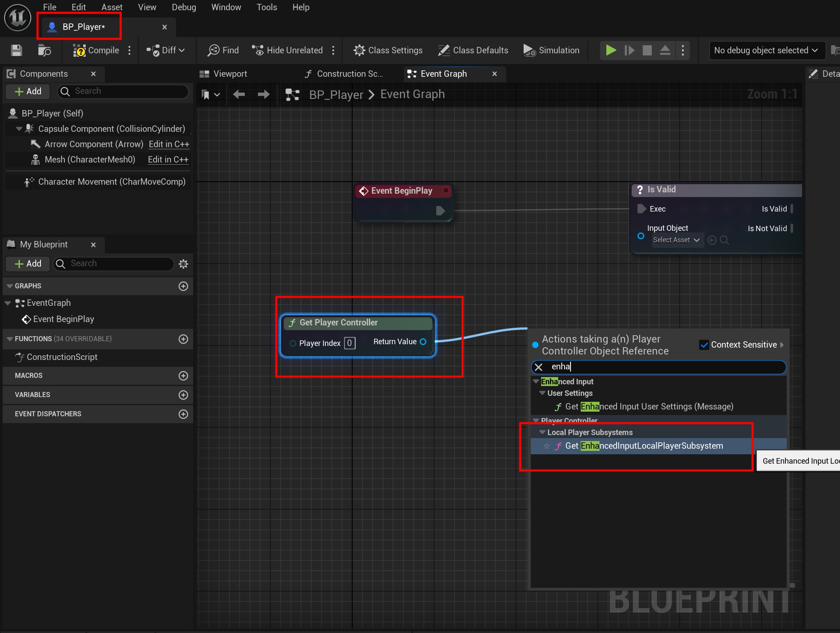The width and height of the screenshot is (840, 633).
Task: Click Add button in Components panel
Action: pyautogui.click(x=28, y=91)
